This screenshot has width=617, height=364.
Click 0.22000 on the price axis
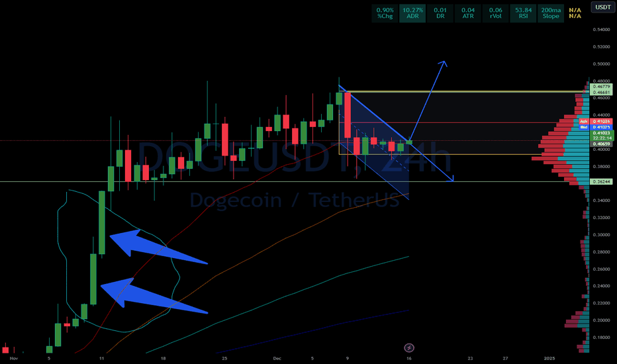[x=601, y=303]
